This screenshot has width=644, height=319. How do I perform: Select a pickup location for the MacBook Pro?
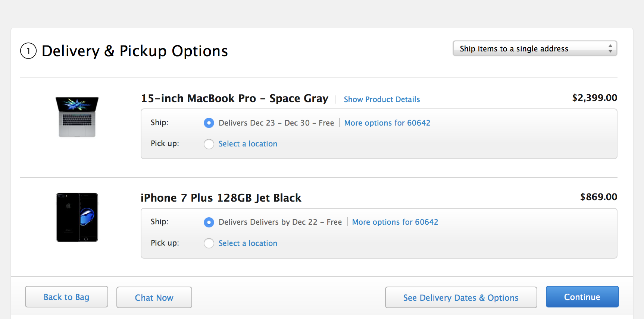247,143
